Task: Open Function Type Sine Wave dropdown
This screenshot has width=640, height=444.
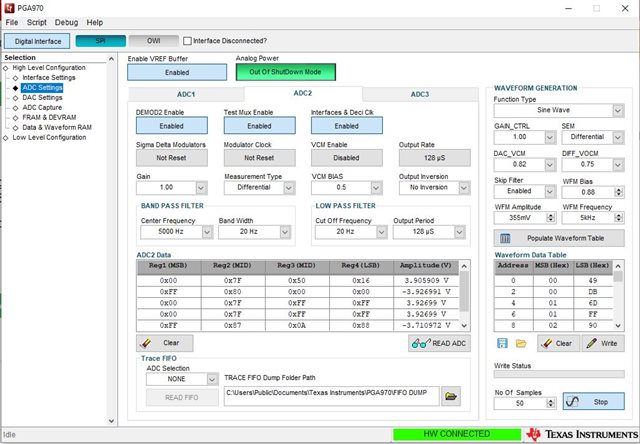Action: [x=618, y=110]
